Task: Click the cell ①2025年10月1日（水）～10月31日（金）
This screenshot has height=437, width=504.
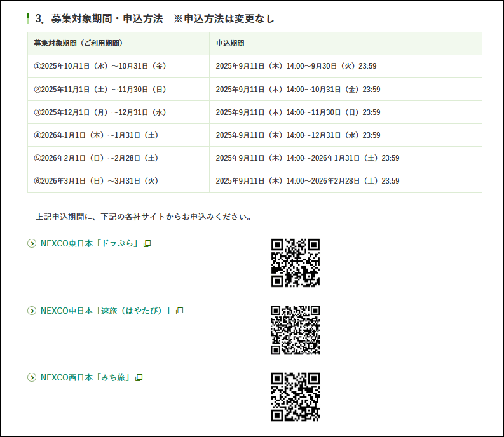Action: pyautogui.click(x=118, y=66)
